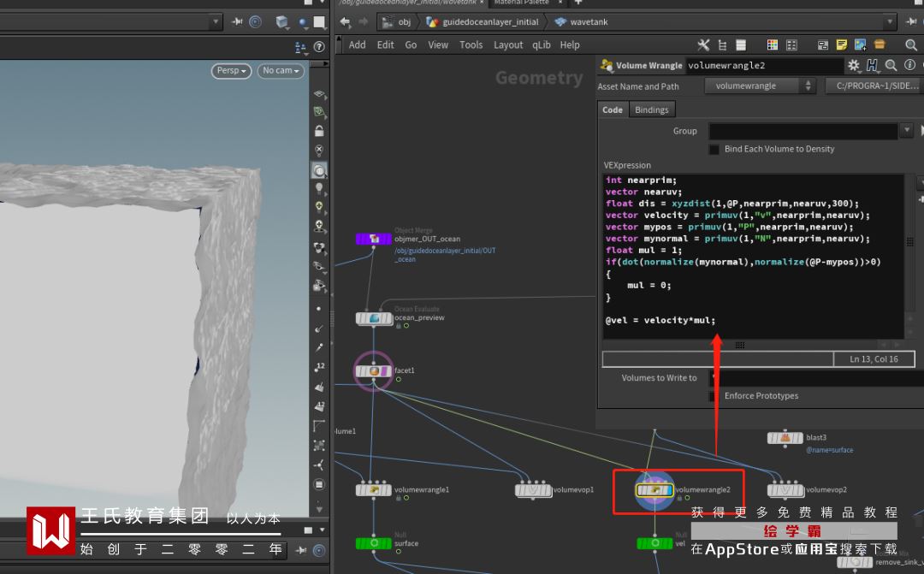Open the volumewrangle asset name dropdown
Viewport: 924px width, 574px height.
pos(761,86)
